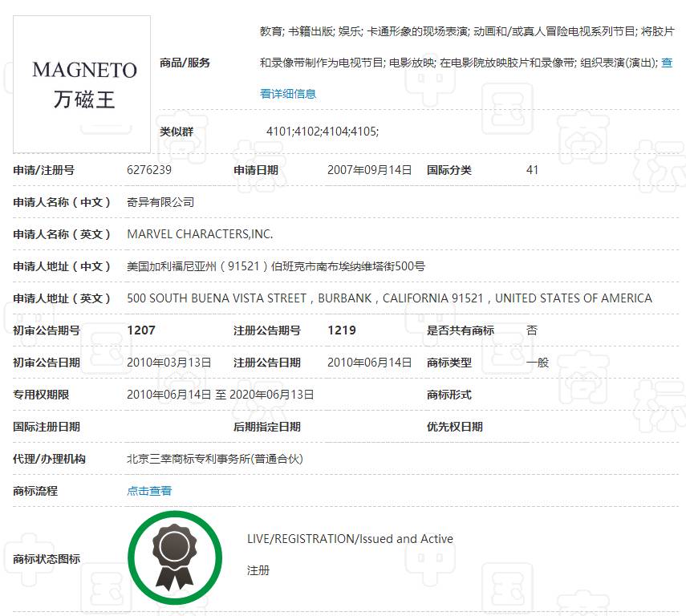The height and width of the screenshot is (616, 686).
Task: Click registration announcement date 2010年06月14日
Action: 369,363
